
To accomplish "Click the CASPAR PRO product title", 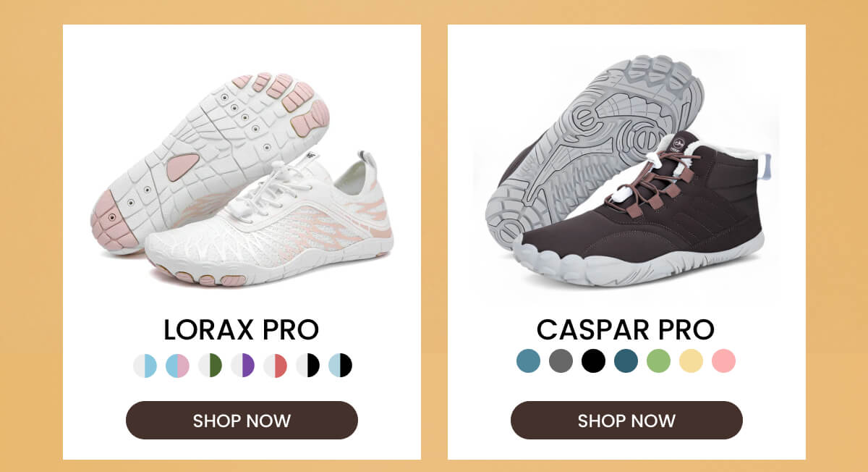I will [626, 329].
